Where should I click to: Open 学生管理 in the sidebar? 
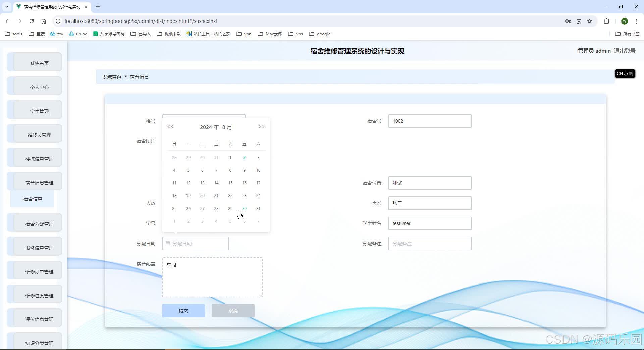pos(39,111)
